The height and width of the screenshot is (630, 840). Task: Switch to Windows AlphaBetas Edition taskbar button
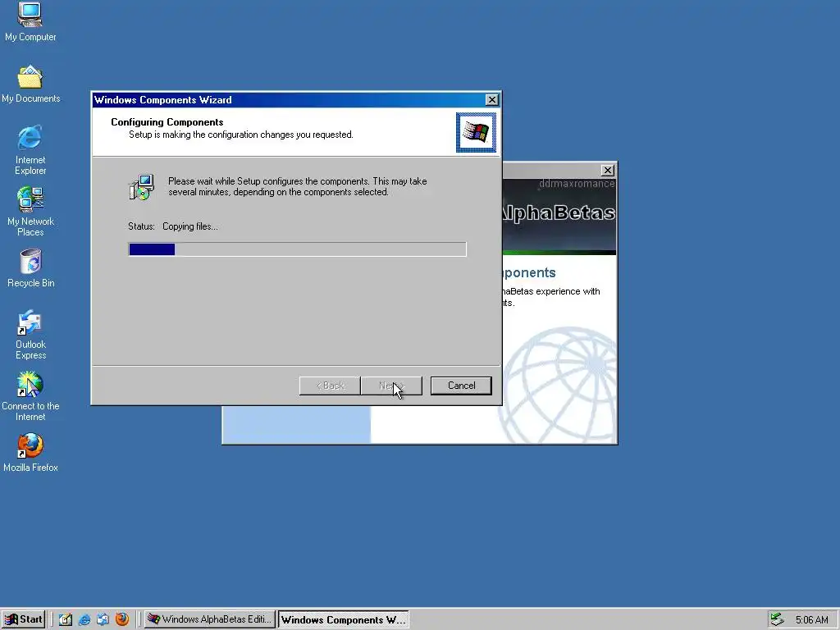pyautogui.click(x=210, y=619)
